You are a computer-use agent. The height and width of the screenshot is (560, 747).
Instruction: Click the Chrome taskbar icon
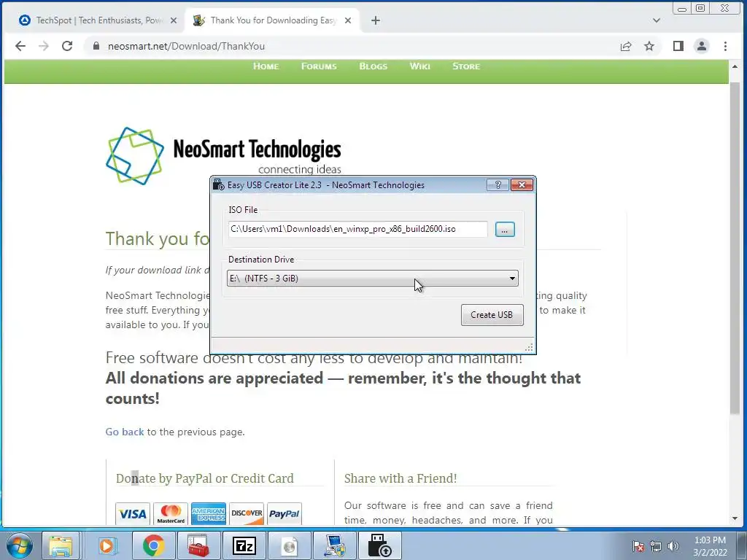tap(153, 545)
